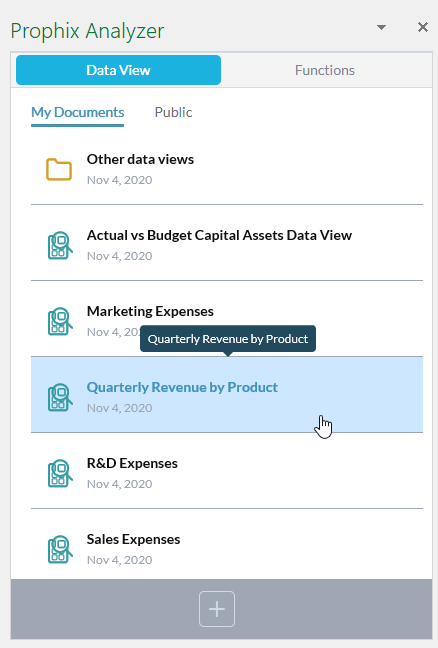Switch to the Data View tab
Viewport: 438px width, 648px height.
(118, 70)
